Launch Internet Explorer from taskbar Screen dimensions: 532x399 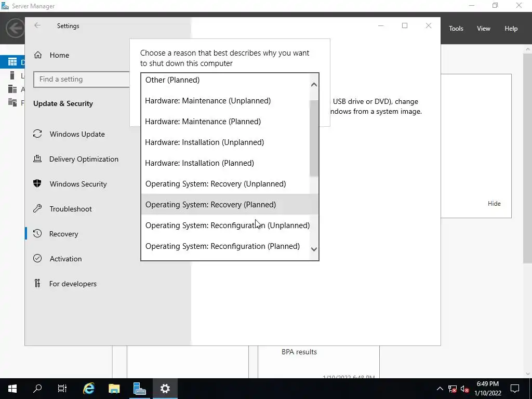(x=88, y=389)
